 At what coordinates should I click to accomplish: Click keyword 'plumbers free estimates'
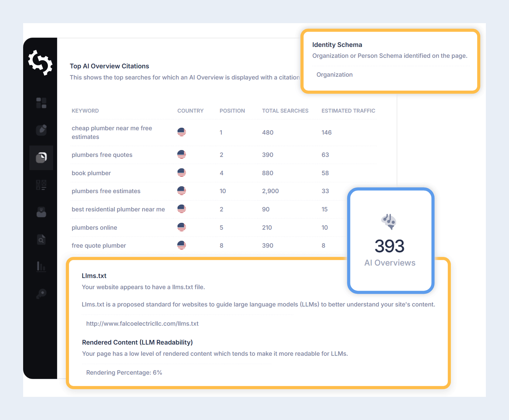tap(106, 191)
